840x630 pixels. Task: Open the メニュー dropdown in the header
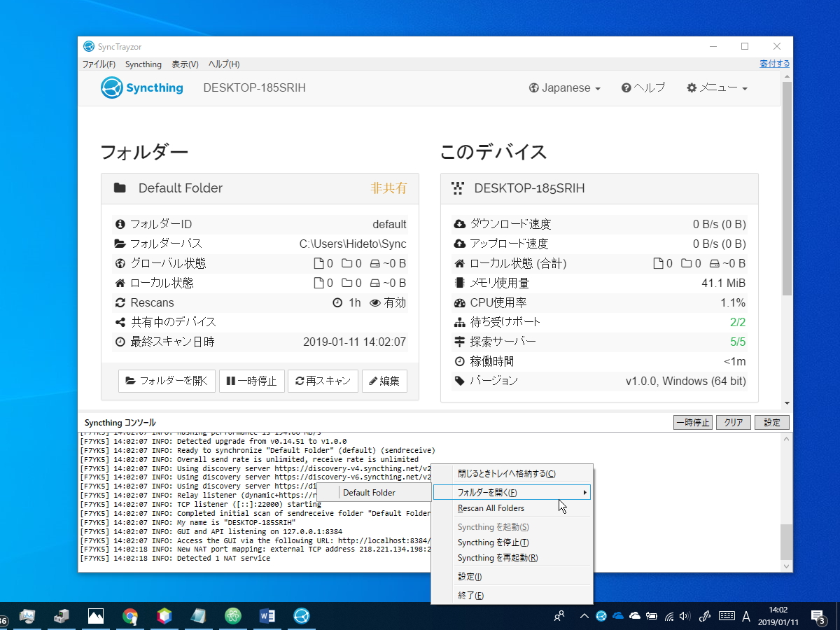716,87
